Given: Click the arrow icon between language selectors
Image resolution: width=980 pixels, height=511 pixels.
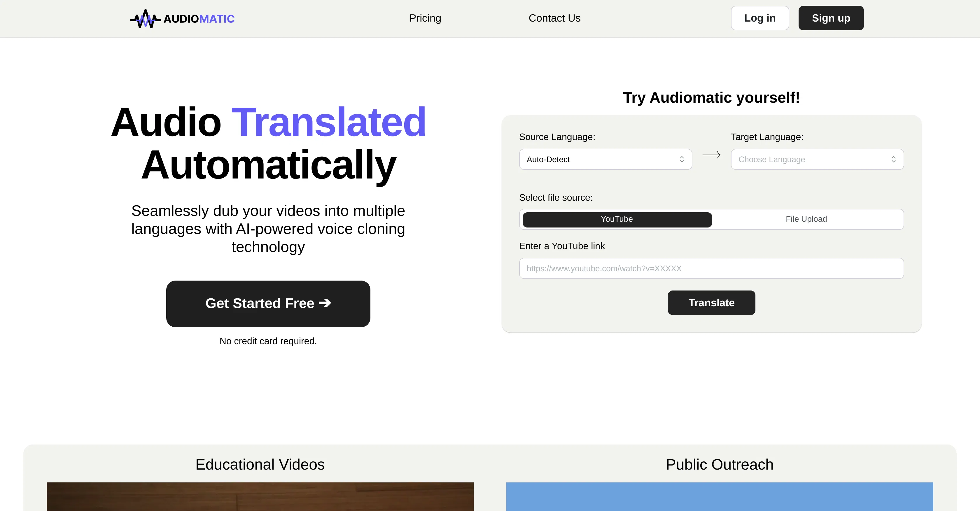Looking at the screenshot, I should [x=711, y=155].
